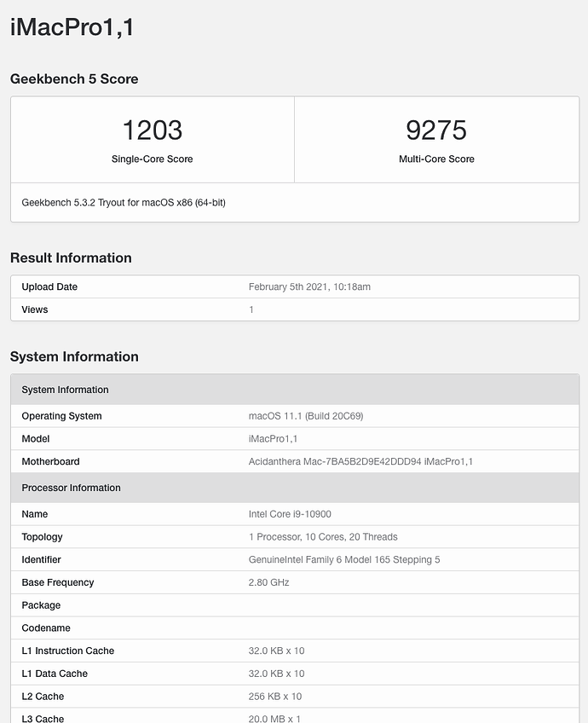This screenshot has height=723, width=588.
Task: Click the Base Frequency 2.80 GHz value
Action: (268, 582)
